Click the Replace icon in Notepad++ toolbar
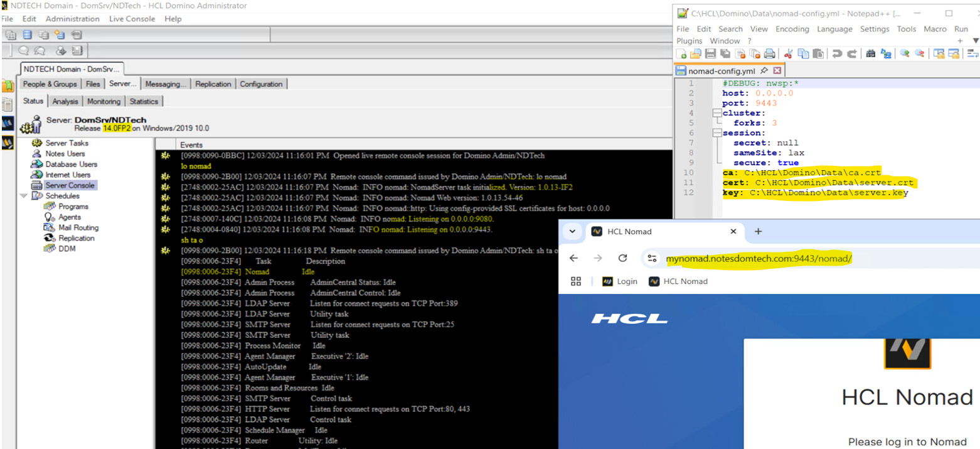This screenshot has width=980, height=449. (x=886, y=53)
